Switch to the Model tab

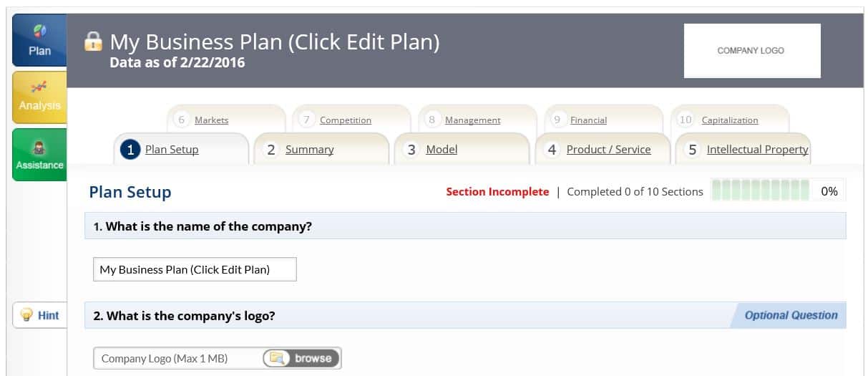coord(442,150)
